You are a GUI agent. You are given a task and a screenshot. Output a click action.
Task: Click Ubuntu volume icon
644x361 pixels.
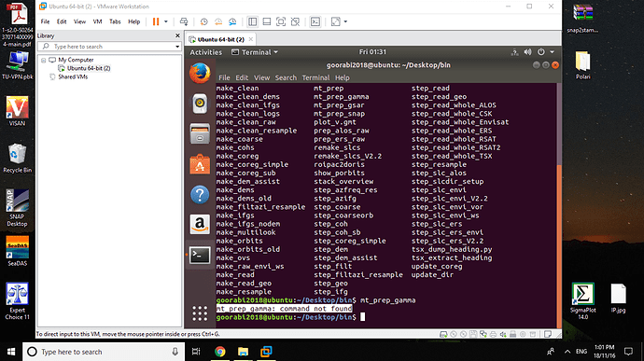[527, 52]
